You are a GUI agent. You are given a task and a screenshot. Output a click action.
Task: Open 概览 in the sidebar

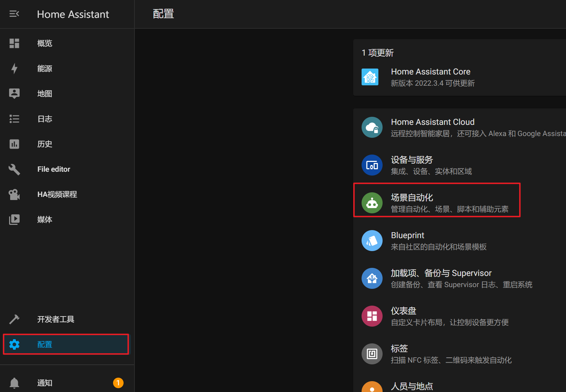(x=67, y=43)
